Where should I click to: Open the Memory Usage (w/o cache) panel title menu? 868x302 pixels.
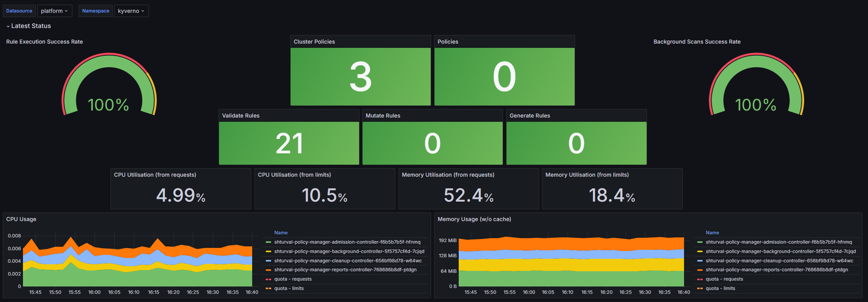pos(474,219)
